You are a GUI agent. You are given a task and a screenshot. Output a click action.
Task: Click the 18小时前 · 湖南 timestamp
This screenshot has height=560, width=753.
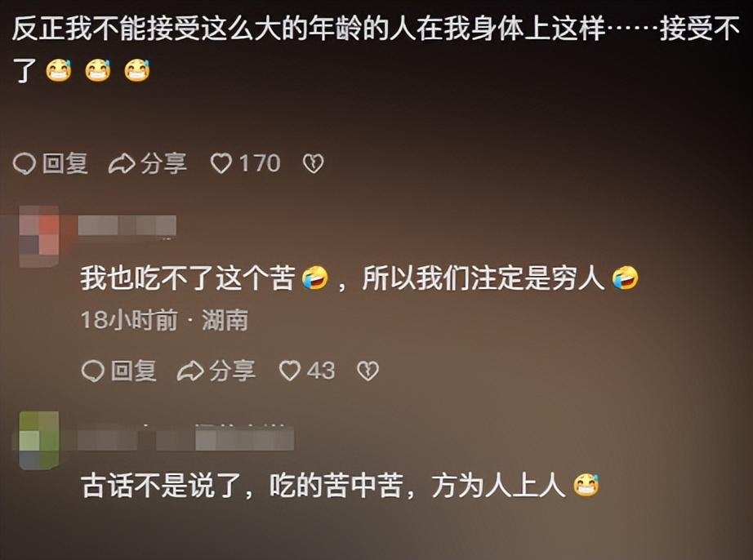164,320
